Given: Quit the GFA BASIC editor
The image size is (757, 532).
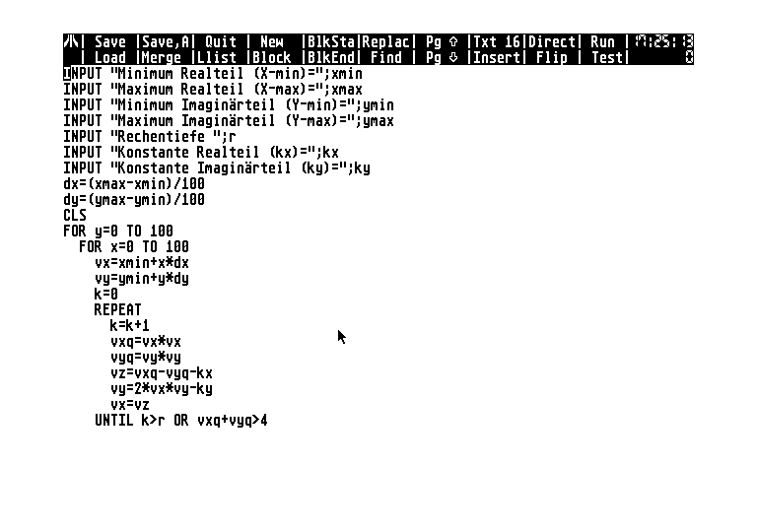Looking at the screenshot, I should coord(220,41).
